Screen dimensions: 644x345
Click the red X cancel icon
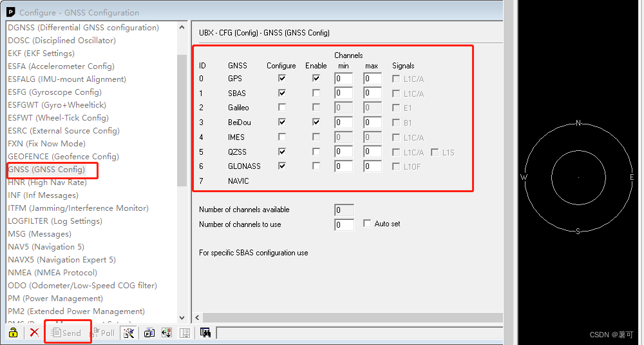coord(35,333)
